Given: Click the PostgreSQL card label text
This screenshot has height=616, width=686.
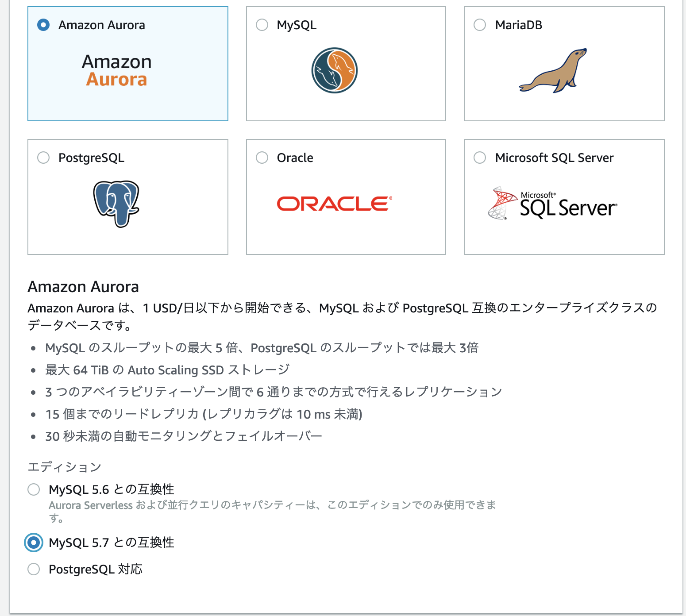Looking at the screenshot, I should (92, 158).
